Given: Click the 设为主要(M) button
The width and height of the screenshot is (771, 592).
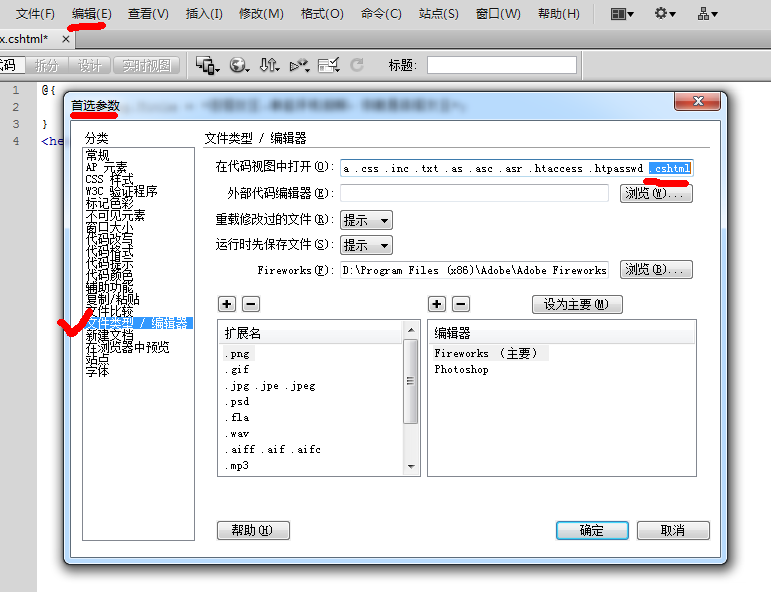Looking at the screenshot, I should pyautogui.click(x=577, y=304).
